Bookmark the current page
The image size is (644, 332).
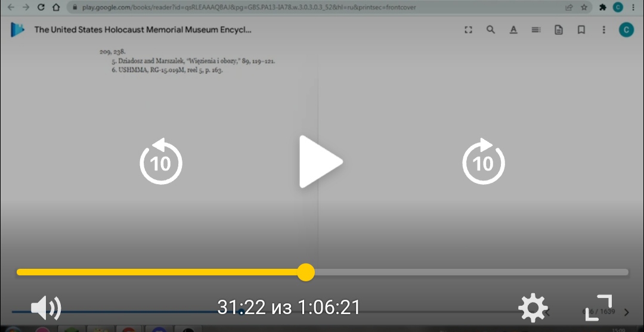581,30
